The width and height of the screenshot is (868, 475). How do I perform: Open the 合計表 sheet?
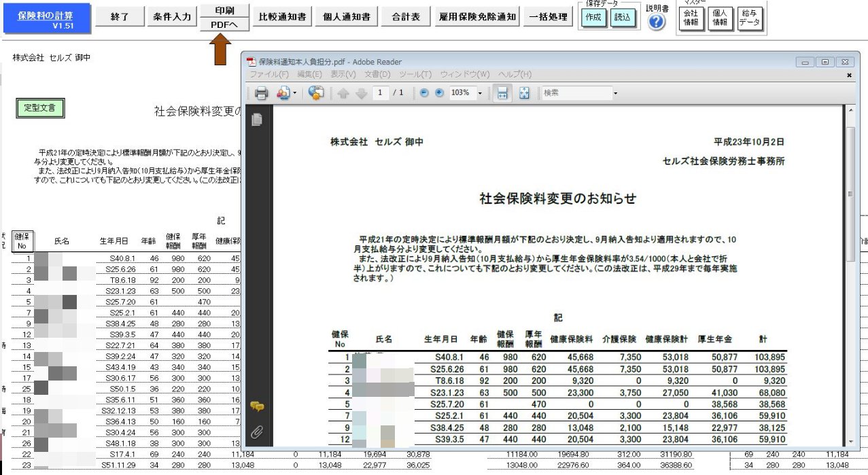(406, 17)
